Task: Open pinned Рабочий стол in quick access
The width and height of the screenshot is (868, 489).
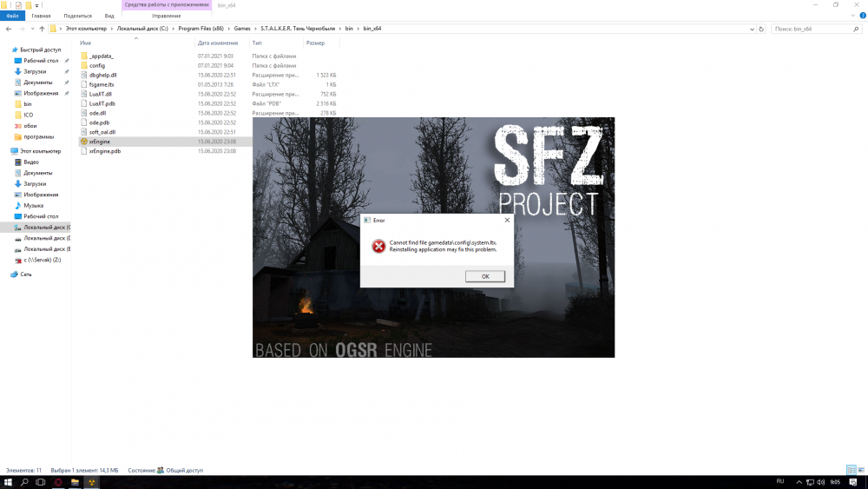Action: click(x=41, y=60)
